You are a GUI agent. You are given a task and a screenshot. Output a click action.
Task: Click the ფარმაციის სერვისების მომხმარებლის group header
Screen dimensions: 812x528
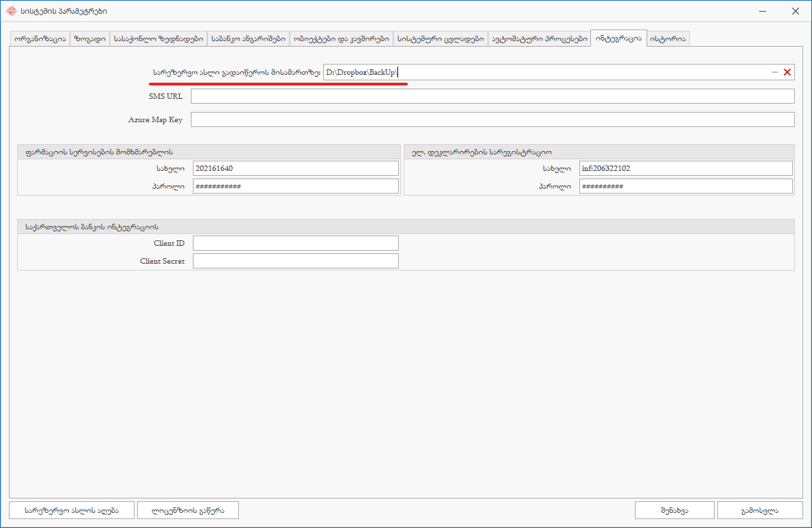pyautogui.click(x=209, y=152)
